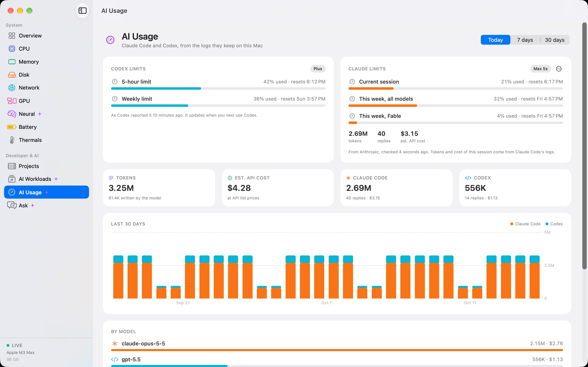Image resolution: width=588 pixels, height=367 pixels.
Task: Open the Ask chat section
Action: point(46,205)
